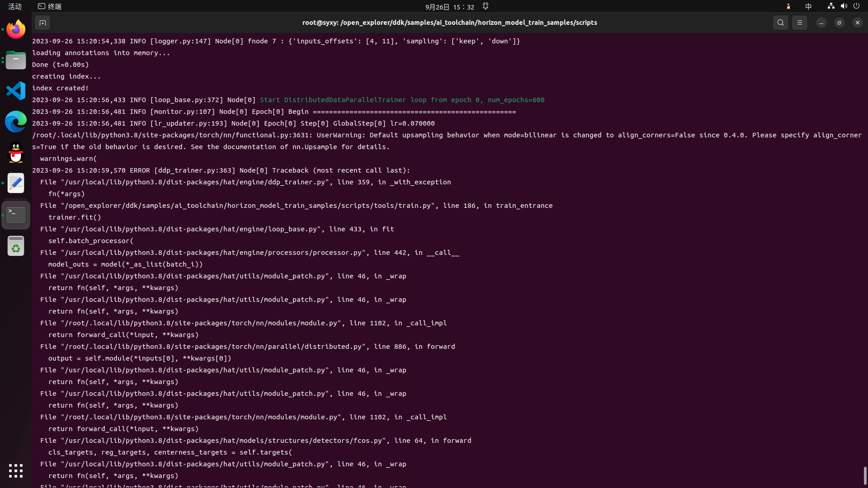Select the Terminal icon in dock
This screenshot has width=868, height=488.
click(x=16, y=215)
